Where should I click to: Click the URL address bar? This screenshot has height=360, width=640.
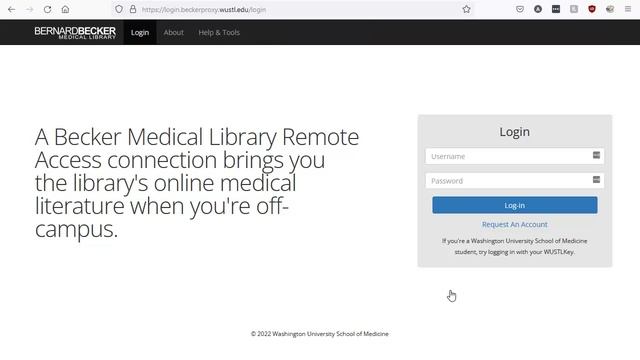(294, 9)
